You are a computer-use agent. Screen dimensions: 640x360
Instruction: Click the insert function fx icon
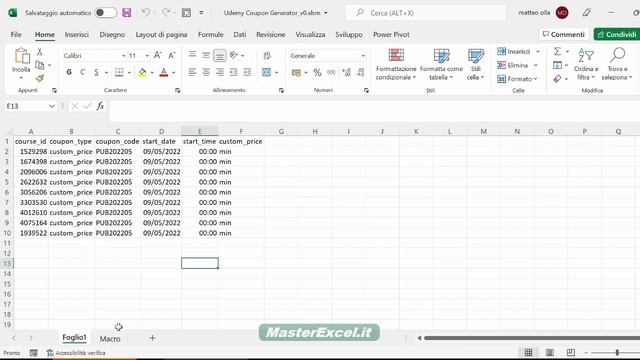[x=100, y=106]
